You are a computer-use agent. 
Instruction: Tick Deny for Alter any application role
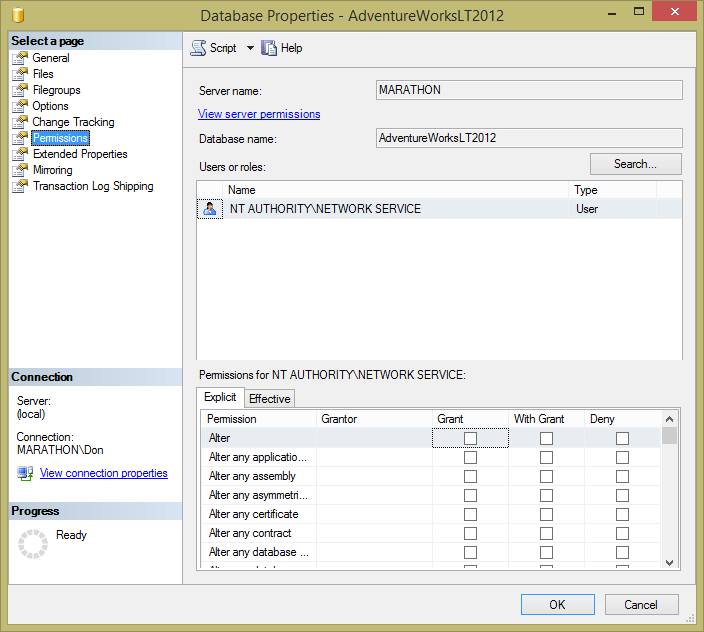[622, 457]
